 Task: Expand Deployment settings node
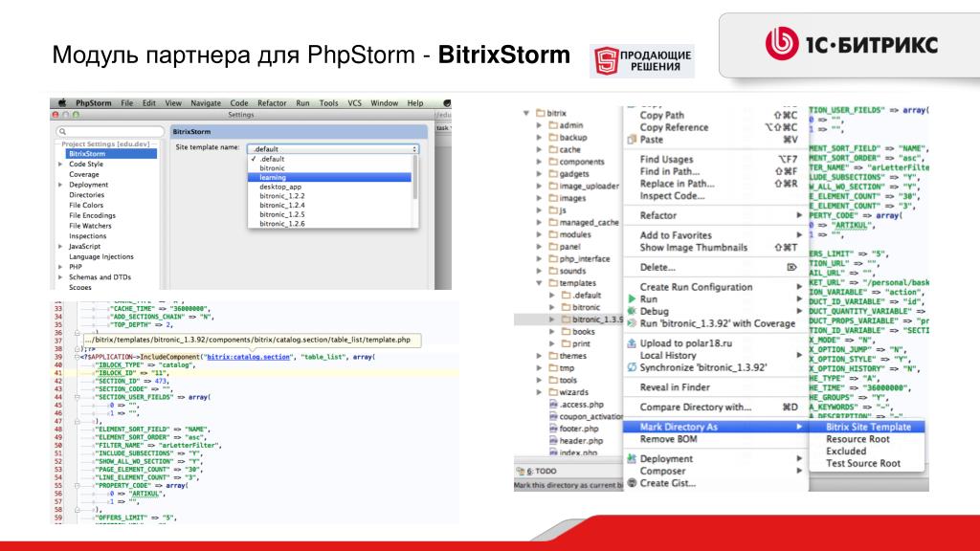[60, 185]
